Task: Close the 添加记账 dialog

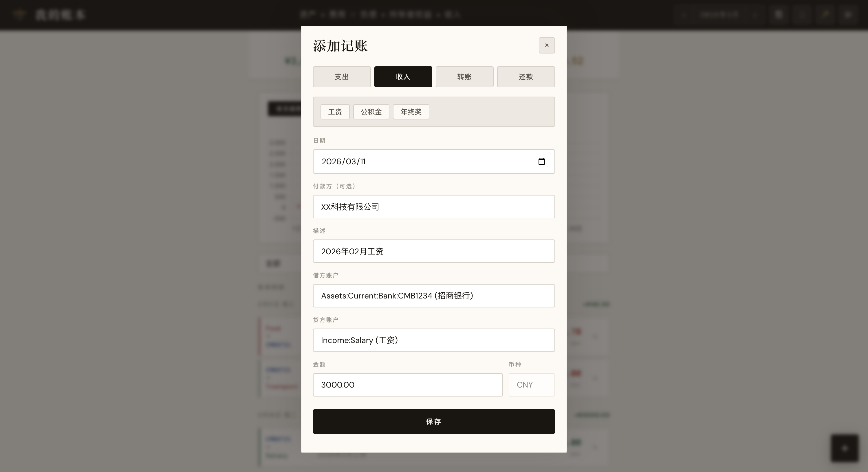Action: 547,45
